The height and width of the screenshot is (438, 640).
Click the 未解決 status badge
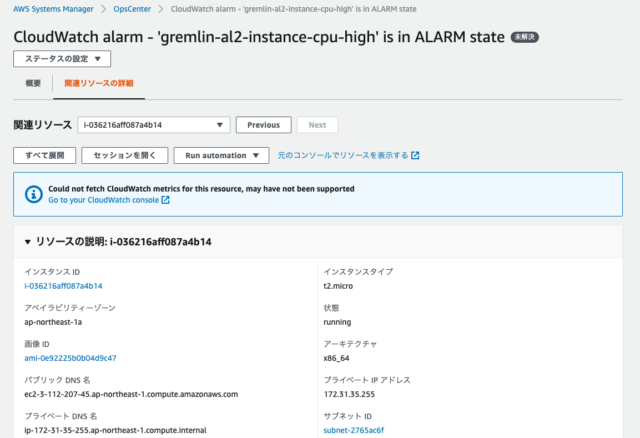[524, 37]
